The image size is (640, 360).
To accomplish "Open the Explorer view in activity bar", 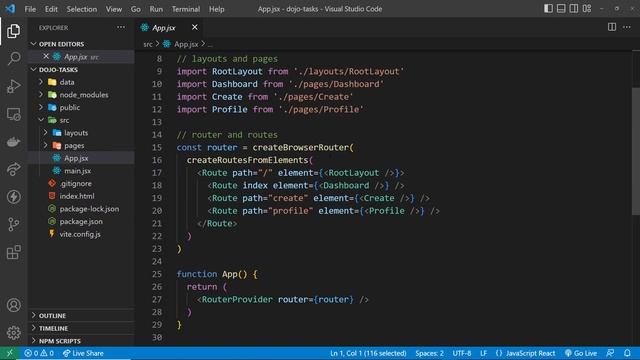I will pos(13,31).
